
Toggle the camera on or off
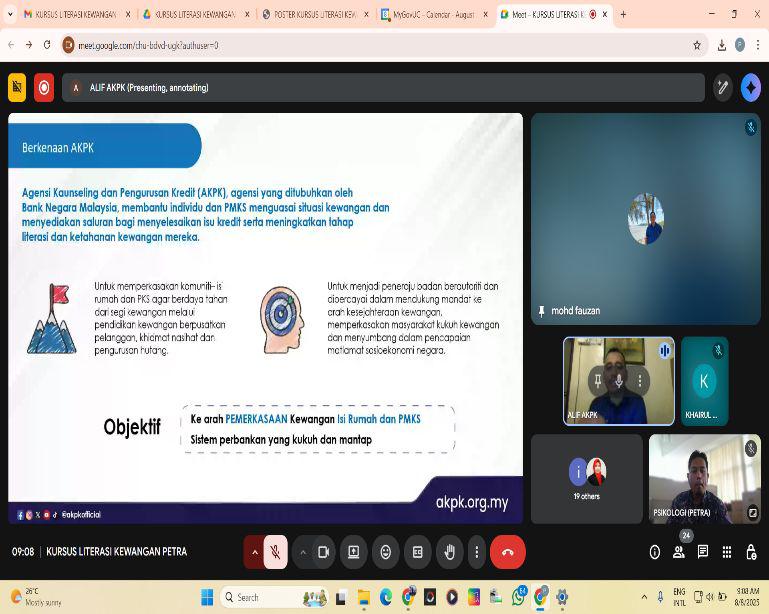(323, 552)
